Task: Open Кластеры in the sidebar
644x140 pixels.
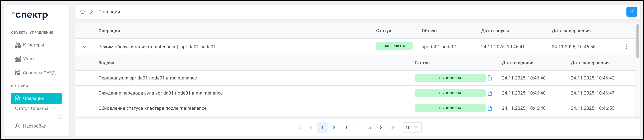Action: click(33, 45)
